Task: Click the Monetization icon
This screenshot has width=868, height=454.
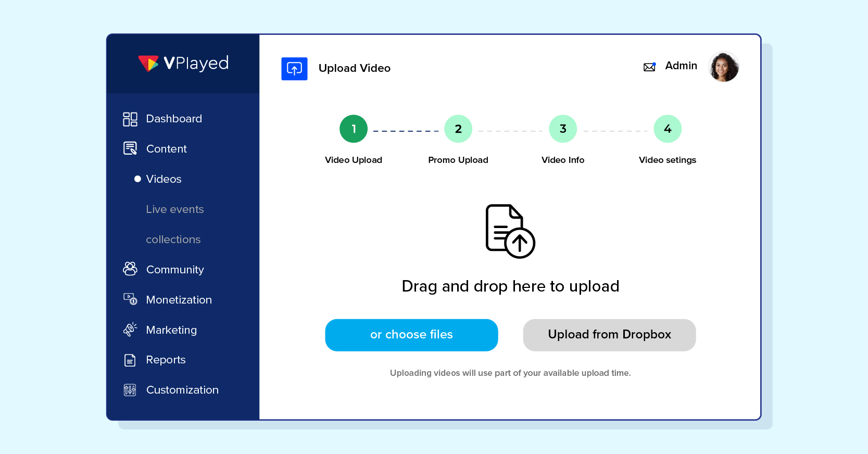Action: click(130, 299)
